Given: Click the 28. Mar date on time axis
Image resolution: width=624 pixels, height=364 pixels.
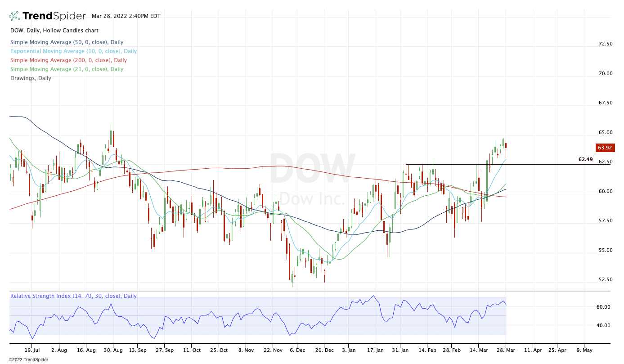Looking at the screenshot, I should (x=505, y=350).
